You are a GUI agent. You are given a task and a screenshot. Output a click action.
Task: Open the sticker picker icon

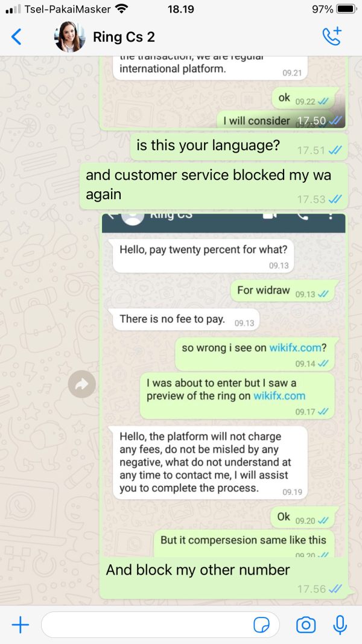pos(261,625)
